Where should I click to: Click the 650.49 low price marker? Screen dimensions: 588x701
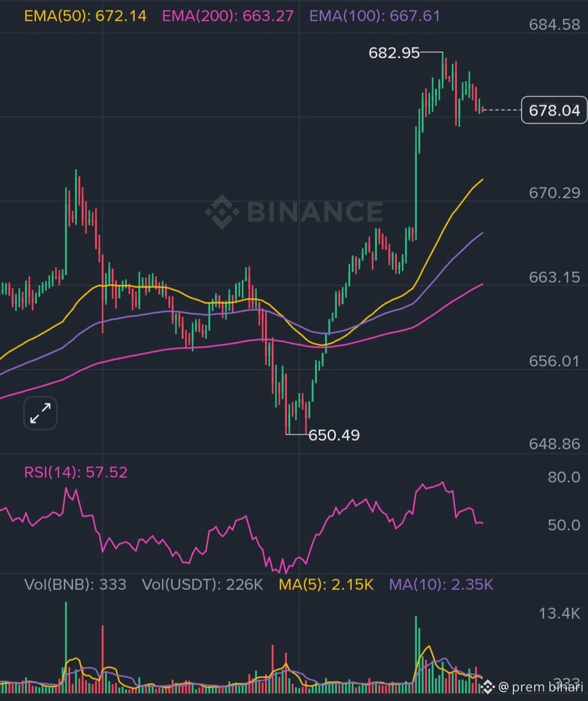click(334, 435)
